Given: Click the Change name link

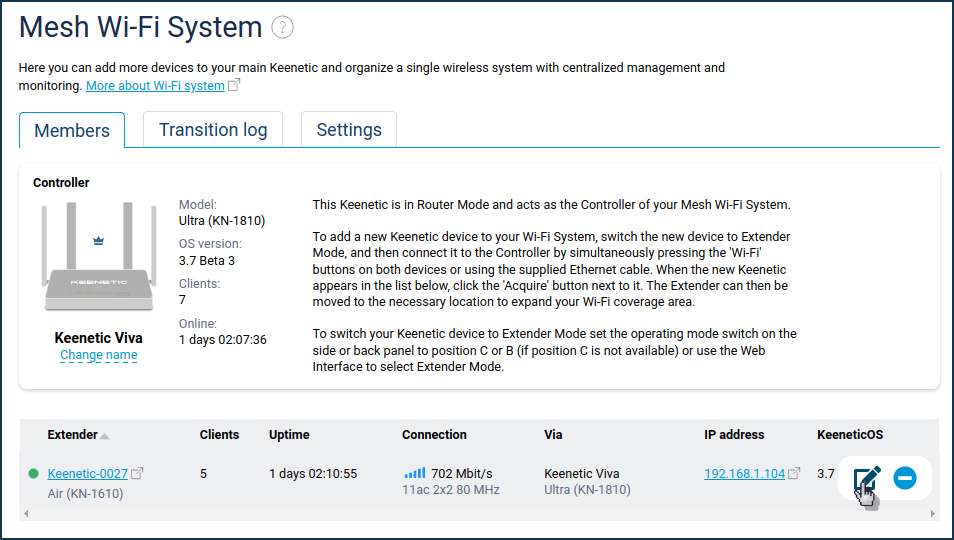Looking at the screenshot, I should tap(99, 355).
